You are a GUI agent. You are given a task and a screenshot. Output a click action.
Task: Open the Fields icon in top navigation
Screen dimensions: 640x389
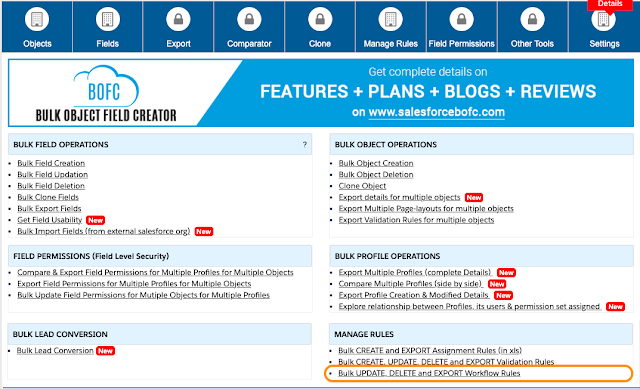pyautogui.click(x=108, y=19)
